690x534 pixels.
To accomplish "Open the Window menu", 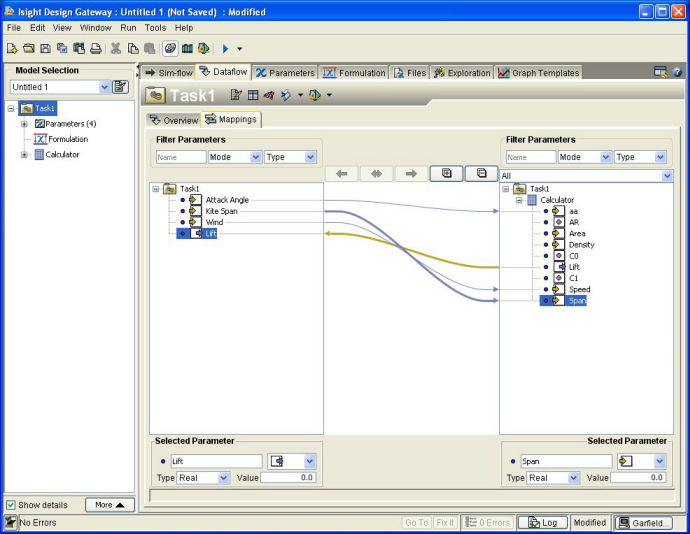I will coord(95,28).
